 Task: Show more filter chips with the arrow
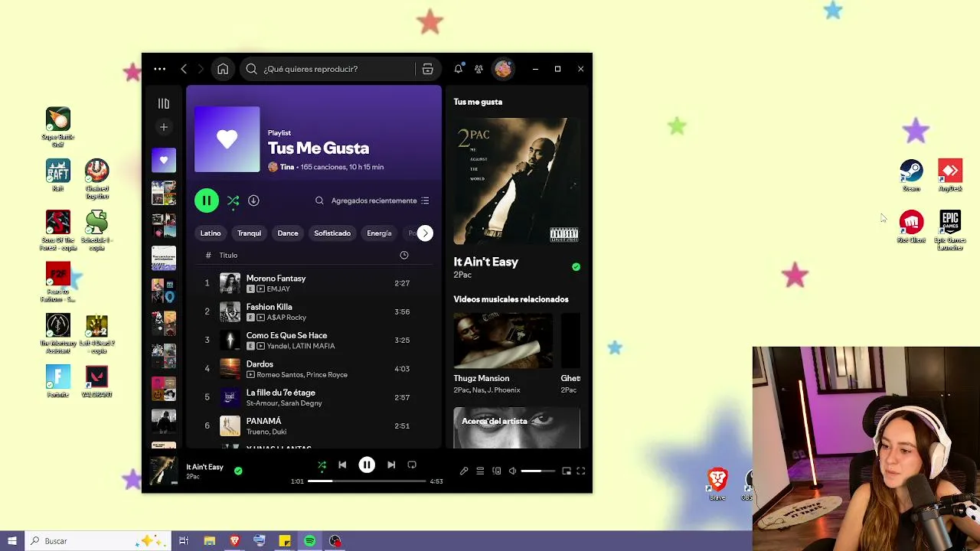[x=425, y=233]
